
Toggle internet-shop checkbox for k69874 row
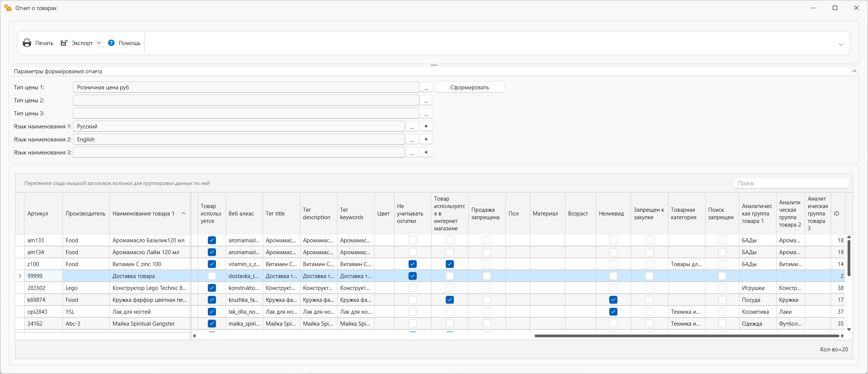450,300
